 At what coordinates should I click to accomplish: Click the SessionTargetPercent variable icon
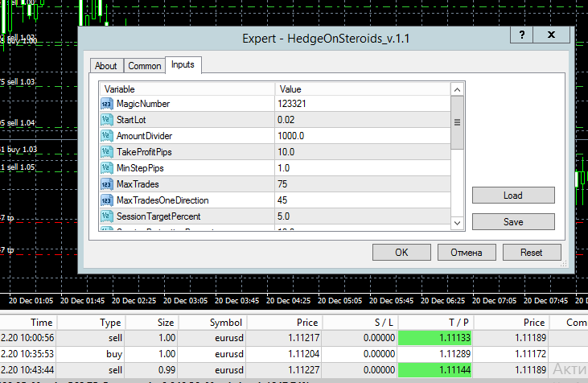point(106,216)
